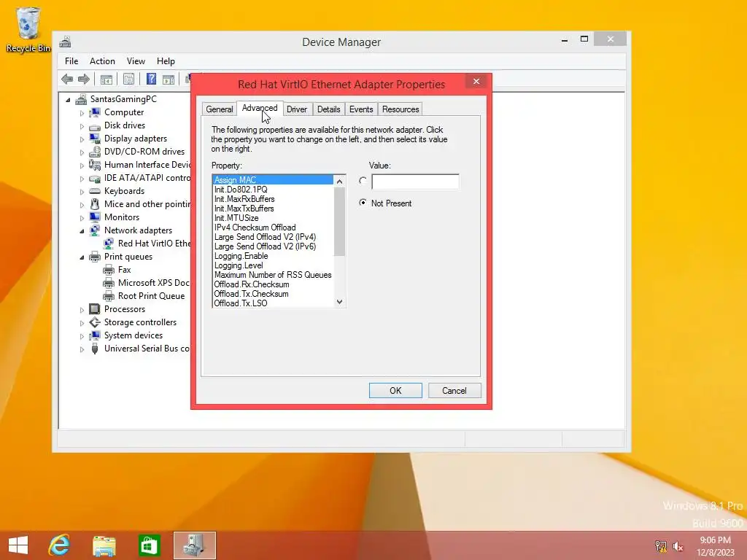Click the taskbar clock showing 9:06 PM
This screenshot has width=747, height=560.
[715, 546]
